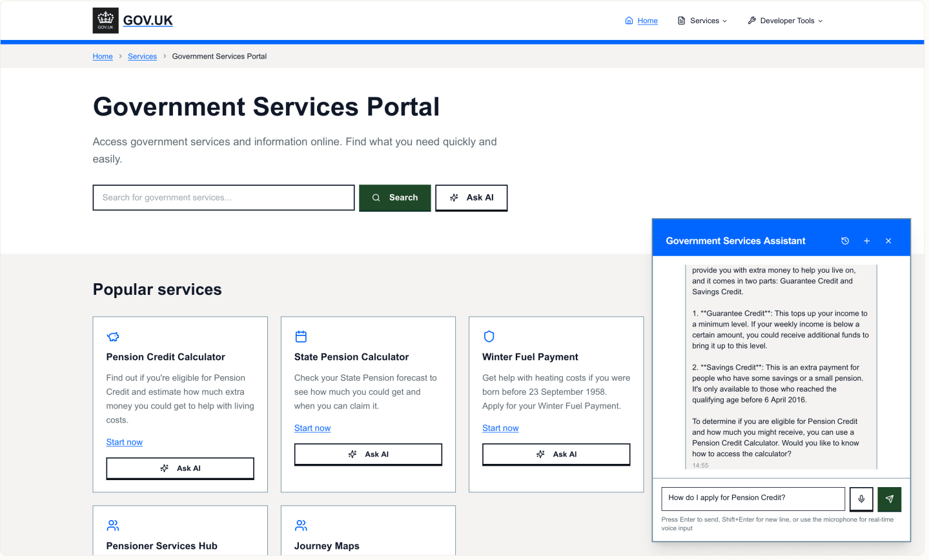This screenshot has height=560, width=929.
Task: Start now on State Pension Calculator
Action: [x=312, y=428]
